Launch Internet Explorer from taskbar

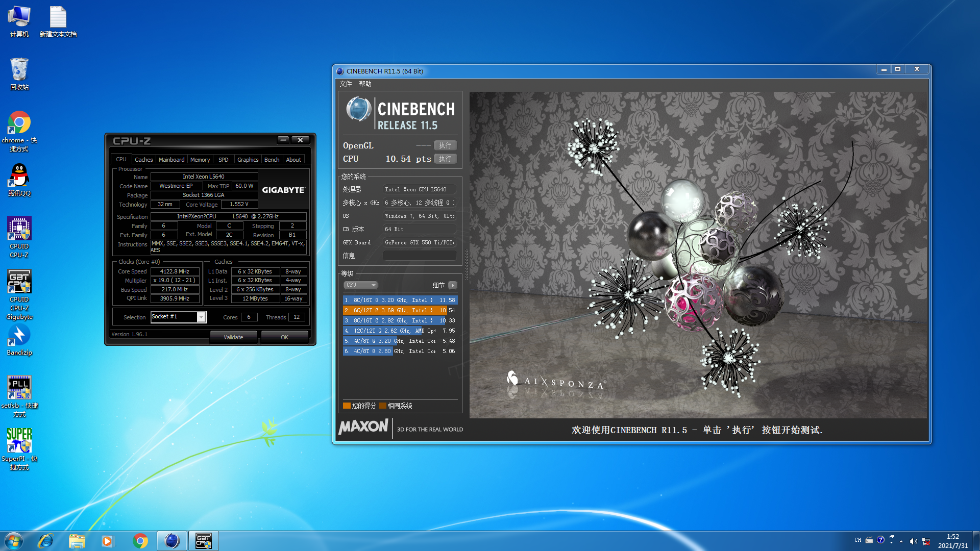click(45, 541)
